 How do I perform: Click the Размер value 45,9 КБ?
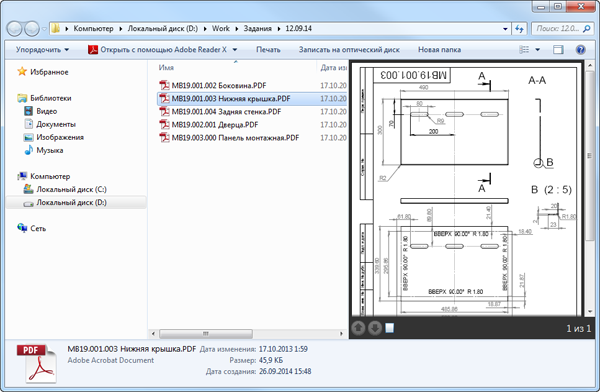[x=271, y=360]
